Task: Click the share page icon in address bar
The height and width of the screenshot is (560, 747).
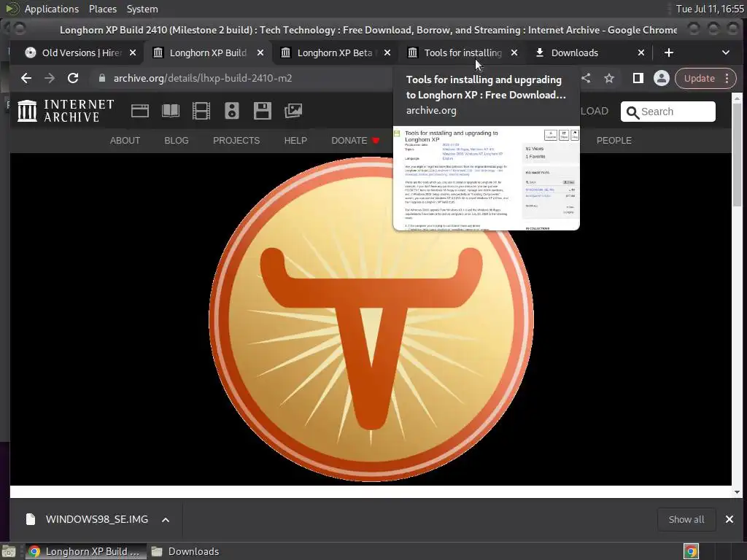Action: pos(586,78)
